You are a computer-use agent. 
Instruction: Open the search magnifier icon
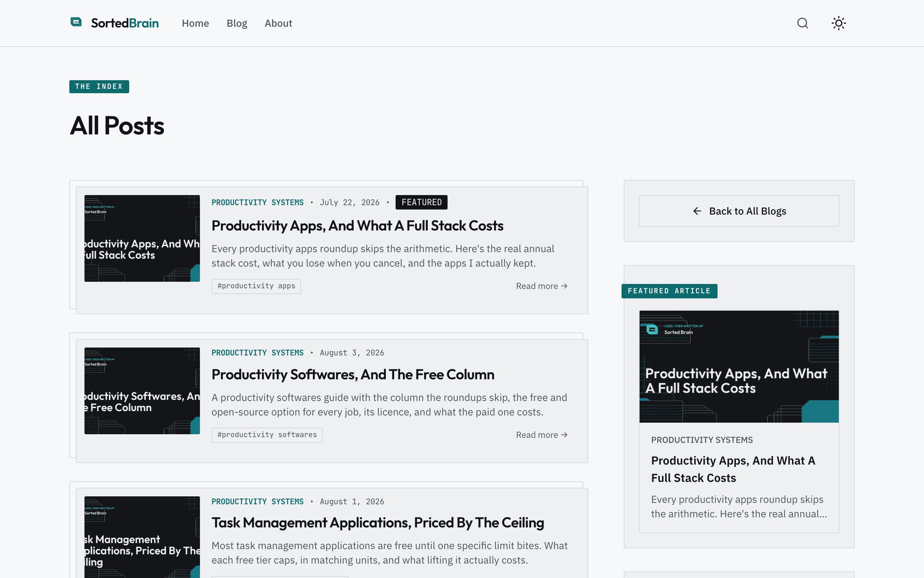click(803, 23)
